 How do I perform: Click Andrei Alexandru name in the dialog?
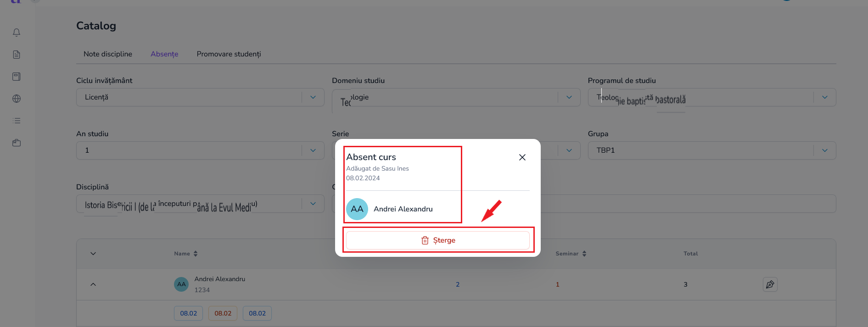coord(403,209)
